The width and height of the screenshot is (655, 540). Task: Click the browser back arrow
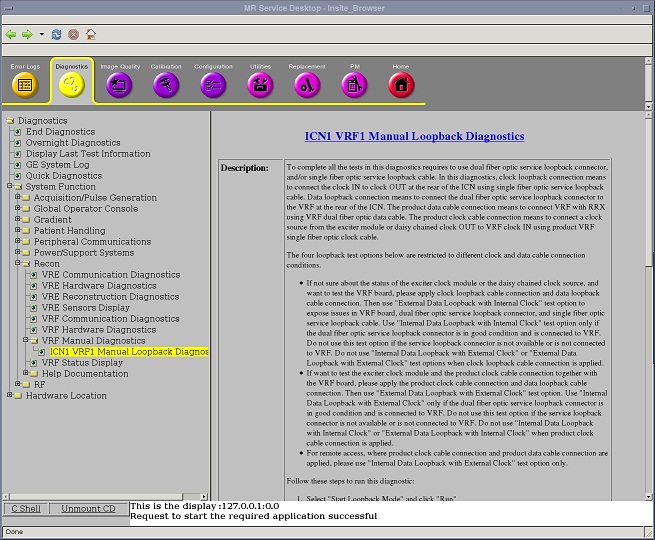click(11, 34)
